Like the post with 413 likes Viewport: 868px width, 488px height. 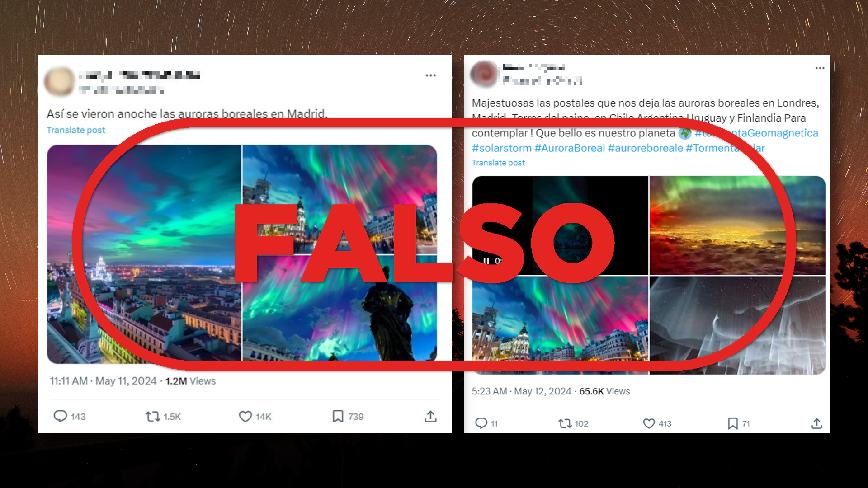(x=649, y=423)
